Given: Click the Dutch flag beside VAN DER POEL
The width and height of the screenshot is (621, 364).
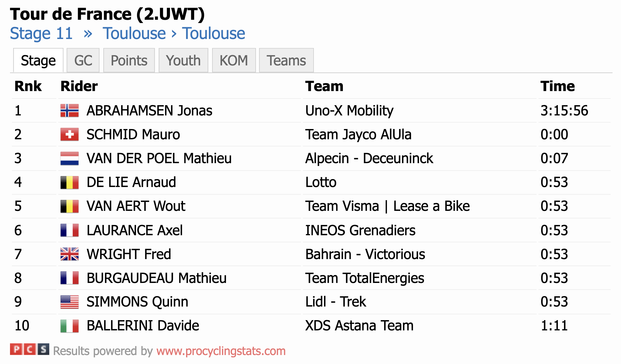Looking at the screenshot, I should click(69, 158).
